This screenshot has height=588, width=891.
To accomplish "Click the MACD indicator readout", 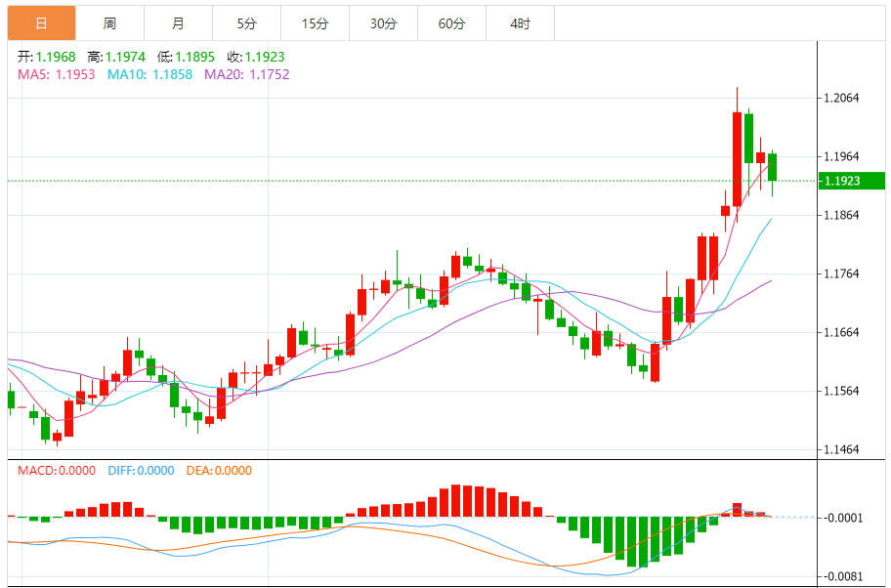I will point(57,470).
